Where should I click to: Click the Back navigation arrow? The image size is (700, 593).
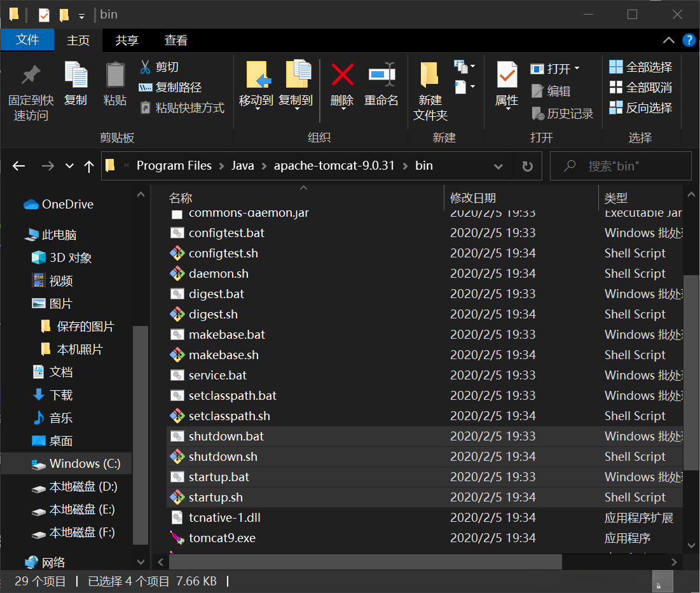click(x=18, y=167)
